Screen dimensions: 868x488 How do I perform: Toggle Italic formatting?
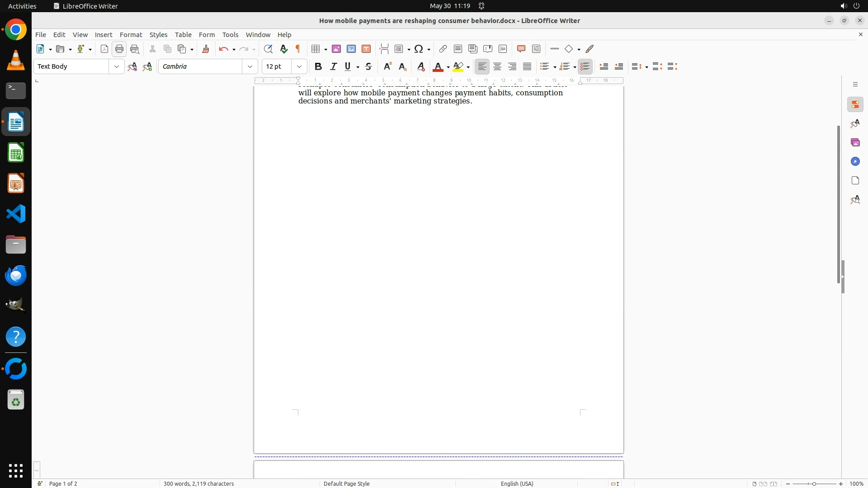pyautogui.click(x=333, y=67)
